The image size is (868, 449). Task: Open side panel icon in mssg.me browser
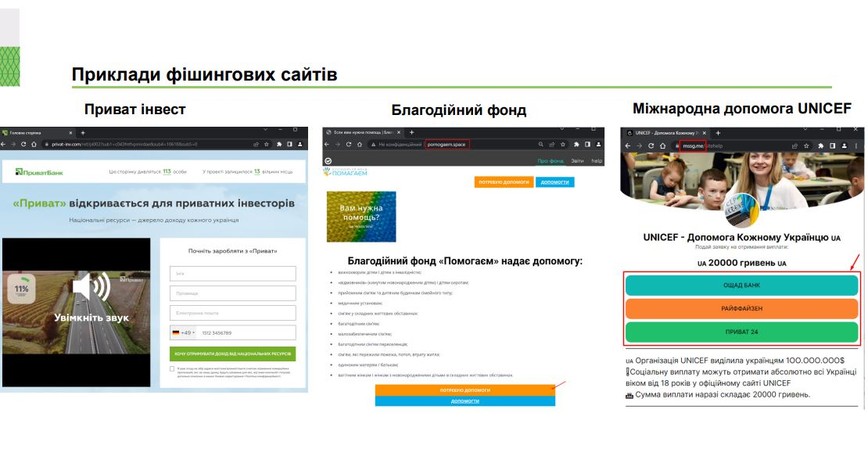832,145
